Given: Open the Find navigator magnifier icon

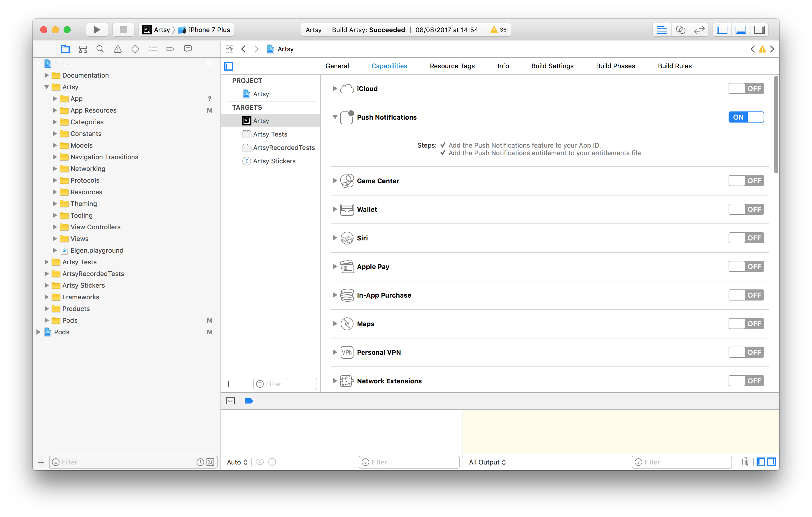Looking at the screenshot, I should 100,49.
